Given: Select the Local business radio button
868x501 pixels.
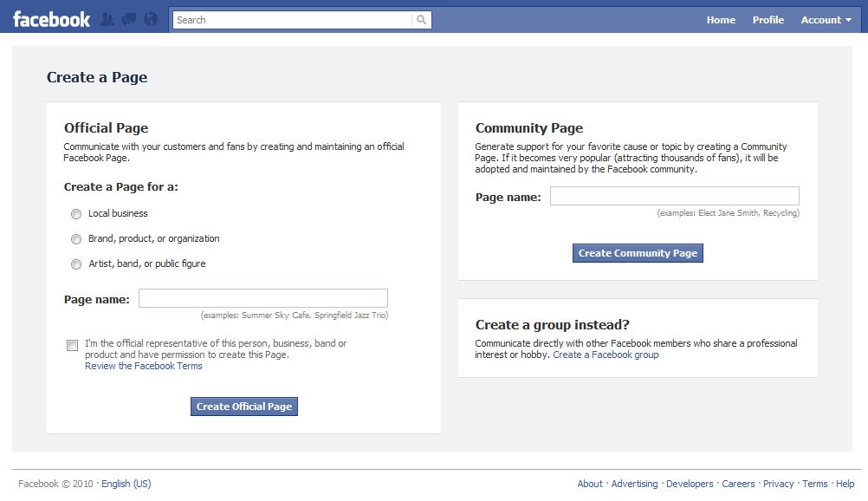Looking at the screenshot, I should click(76, 213).
